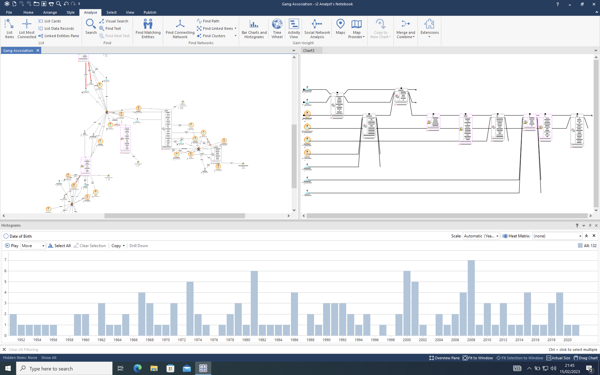Click the new chart icon in quick access toolbar
Viewport: 600px width, 375px height.
[14, 4]
